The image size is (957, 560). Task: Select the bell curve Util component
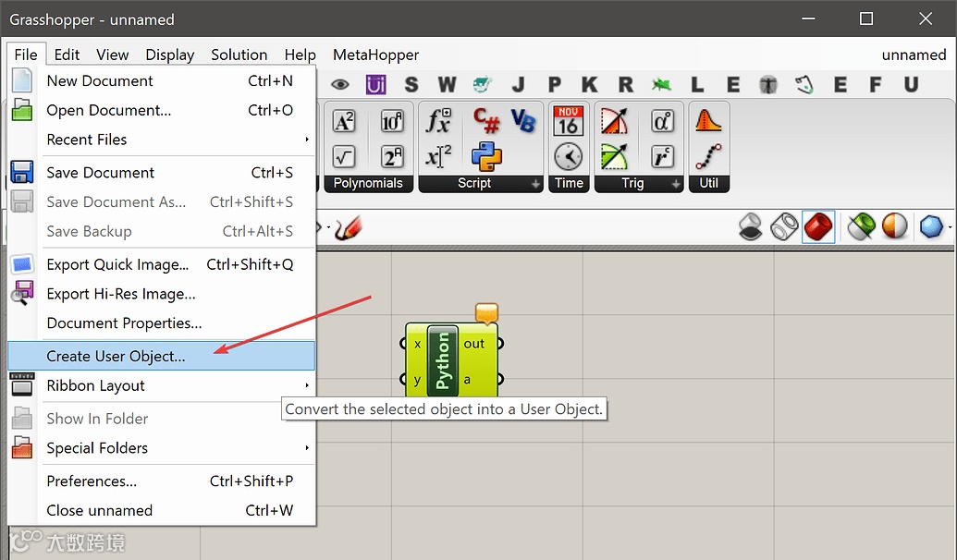point(708,121)
